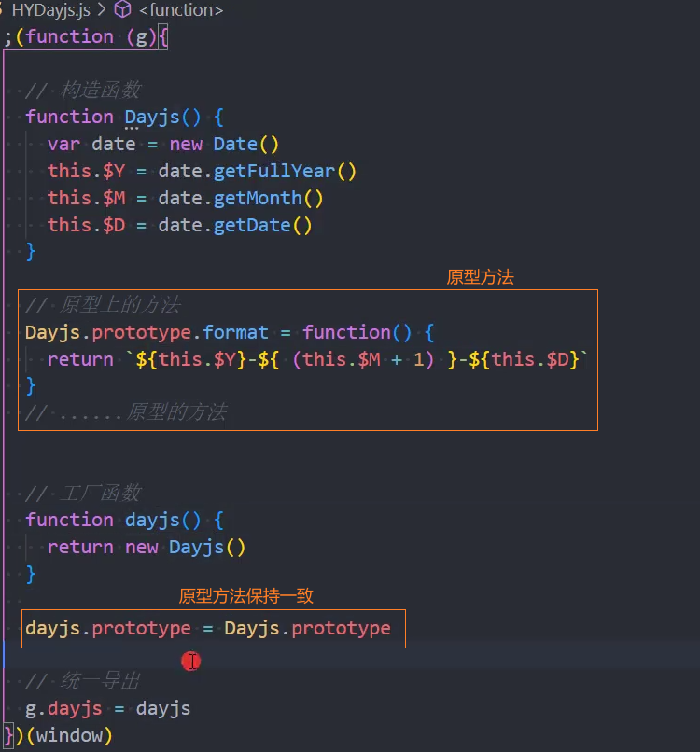Click the 工厂函数 comment line
700x752 pixels.
[82, 494]
